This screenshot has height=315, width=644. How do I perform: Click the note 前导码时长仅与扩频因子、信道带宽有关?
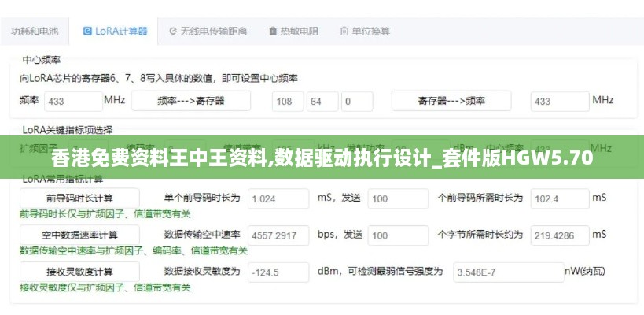click(105, 214)
